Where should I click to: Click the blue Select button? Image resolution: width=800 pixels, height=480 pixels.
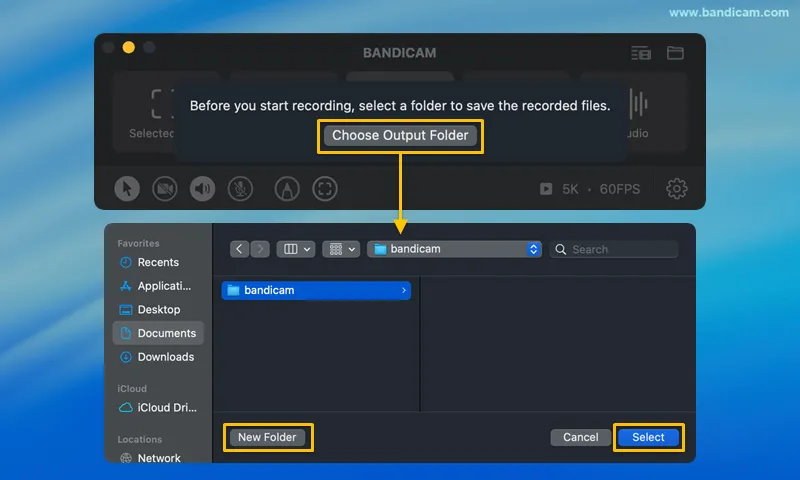648,437
